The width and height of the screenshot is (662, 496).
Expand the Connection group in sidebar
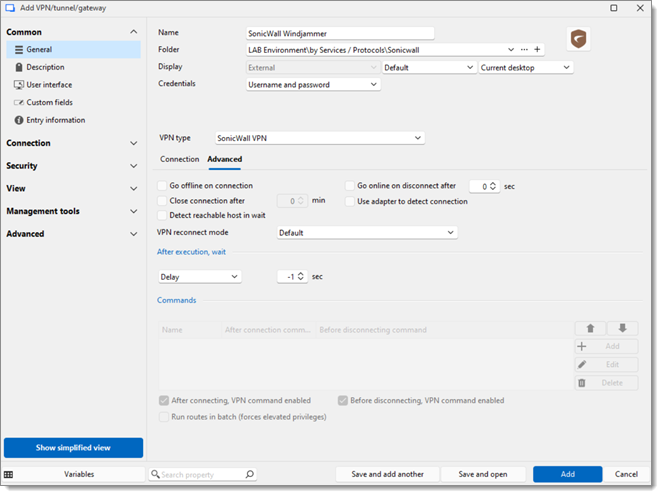(133, 143)
